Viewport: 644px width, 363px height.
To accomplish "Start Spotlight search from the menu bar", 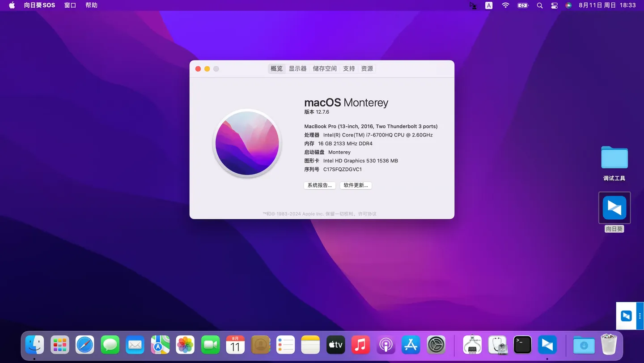I will 539,5.
